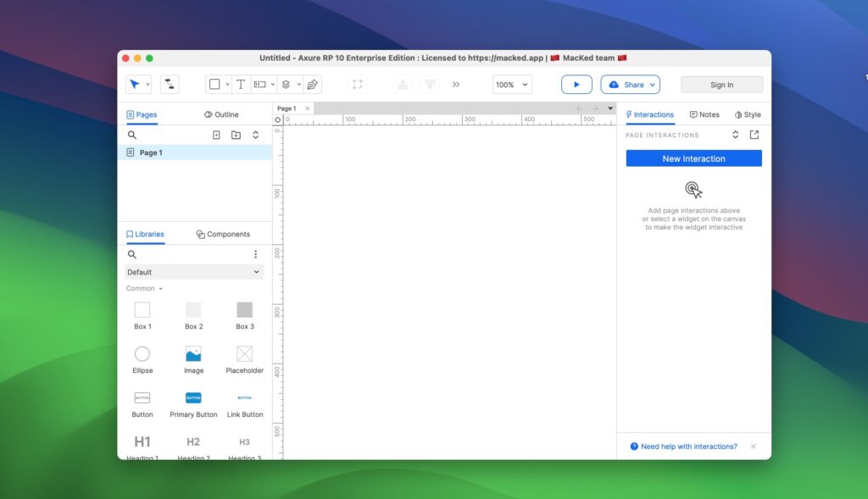Switch to the Components tab
Image resolution: width=868 pixels, height=499 pixels.
point(223,234)
